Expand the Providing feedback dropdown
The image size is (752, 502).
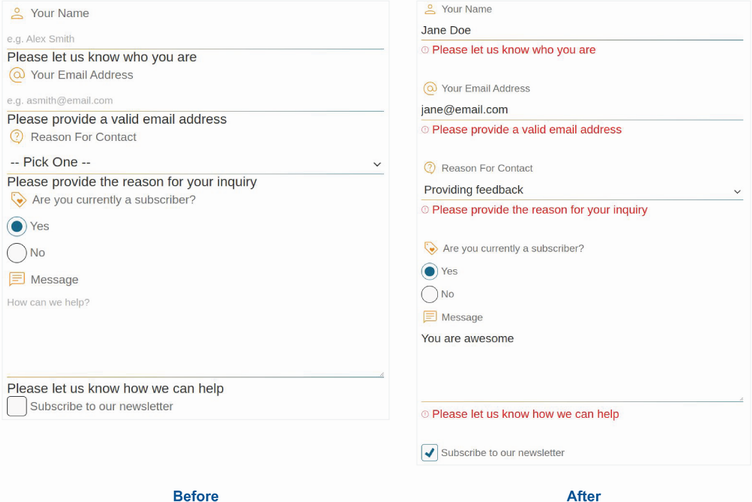(x=582, y=190)
